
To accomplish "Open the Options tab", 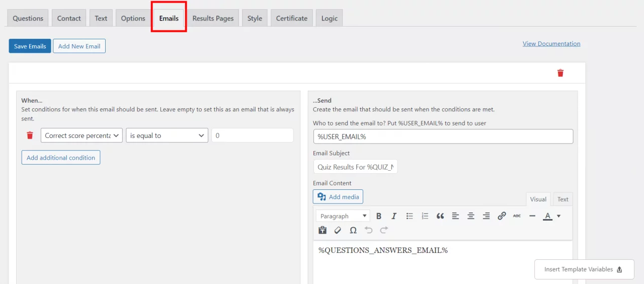I will coord(133,18).
